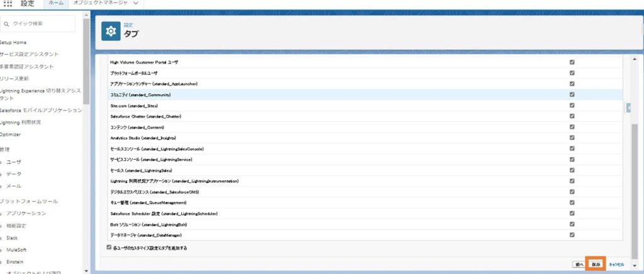Image resolution: width=644 pixels, height=274 pixels.
Task: Open Lightning Experience 切り替えアシスタント link
Action: pos(40,94)
